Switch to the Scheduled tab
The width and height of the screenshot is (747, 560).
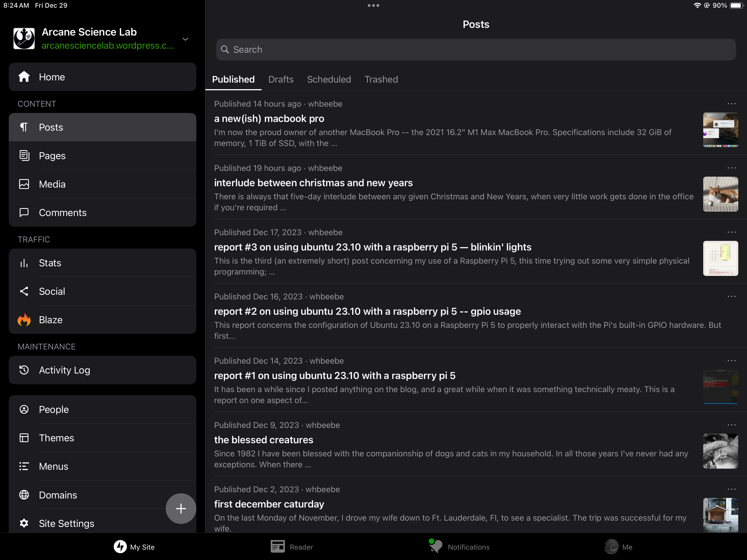point(329,79)
